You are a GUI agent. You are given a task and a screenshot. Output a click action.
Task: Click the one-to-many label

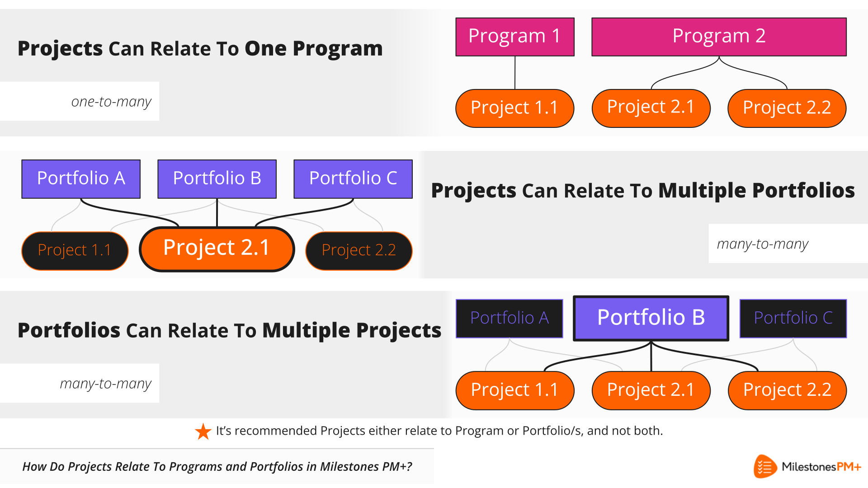pyautogui.click(x=111, y=102)
